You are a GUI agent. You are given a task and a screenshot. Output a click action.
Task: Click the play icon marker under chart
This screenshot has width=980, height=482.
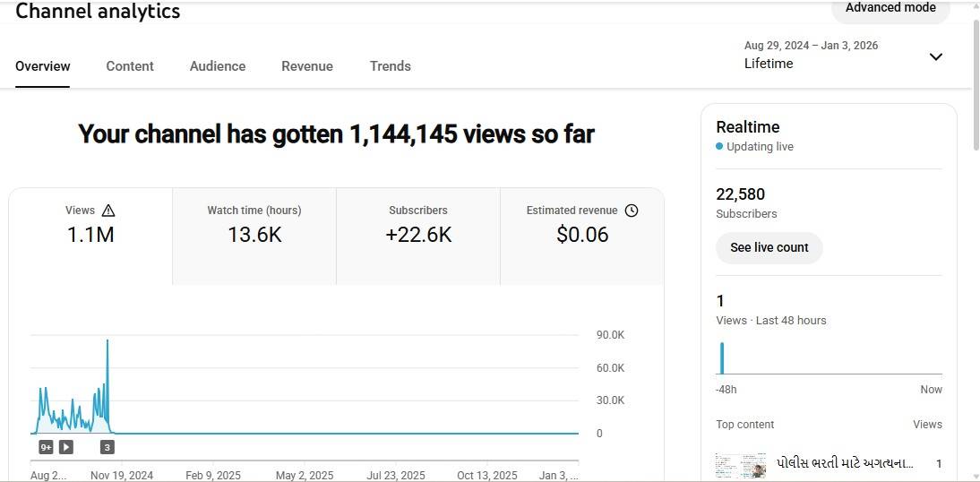[66, 447]
